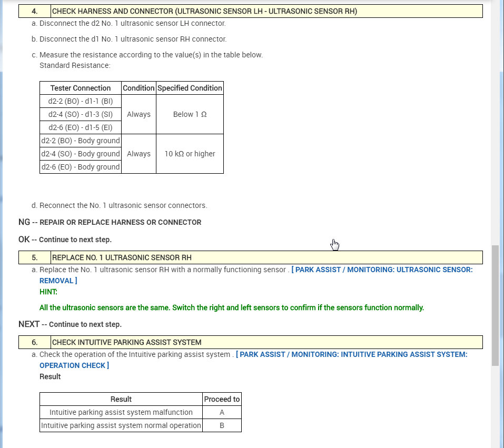Viewport: 504px width, 448px height.
Task: Click the Intuitive parking assist system normal operation row
Action: pyautogui.click(x=141, y=425)
